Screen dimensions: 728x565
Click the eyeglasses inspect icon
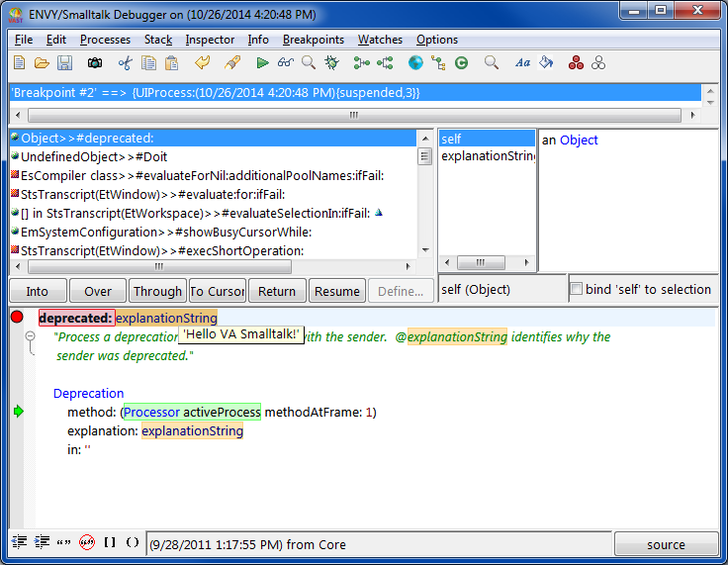coord(286,63)
